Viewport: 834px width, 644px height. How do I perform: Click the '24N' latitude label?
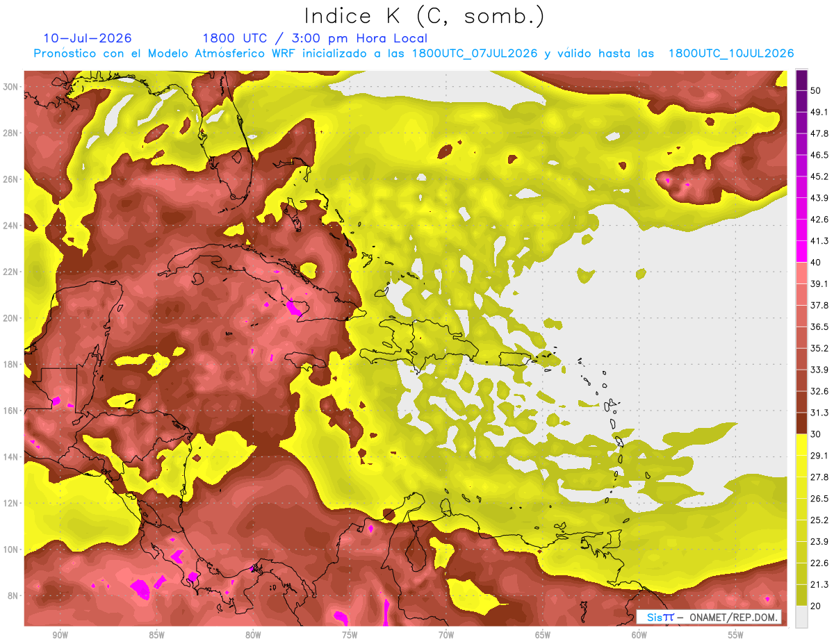[12, 226]
